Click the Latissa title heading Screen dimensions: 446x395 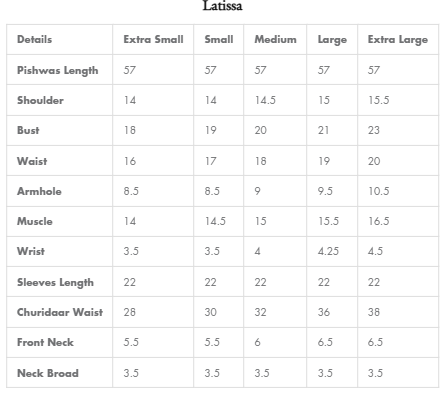click(x=222, y=6)
